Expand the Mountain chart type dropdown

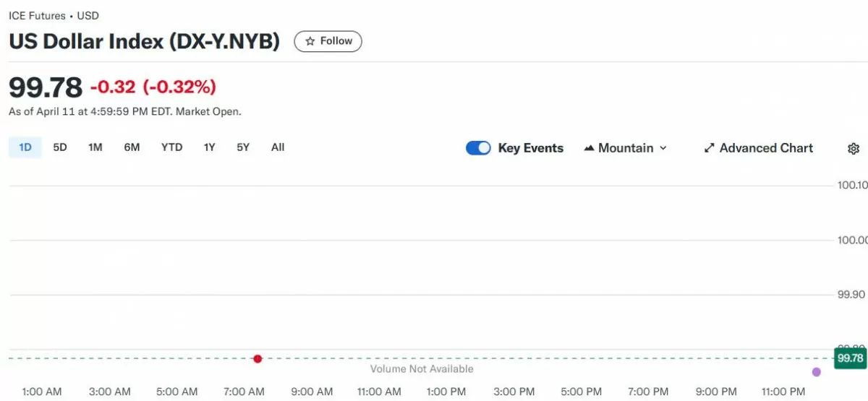click(x=663, y=148)
